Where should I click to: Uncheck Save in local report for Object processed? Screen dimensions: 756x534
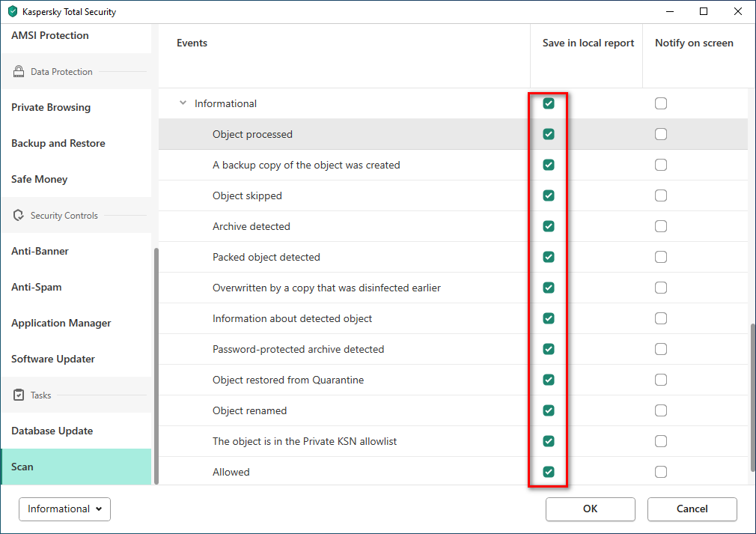[548, 134]
